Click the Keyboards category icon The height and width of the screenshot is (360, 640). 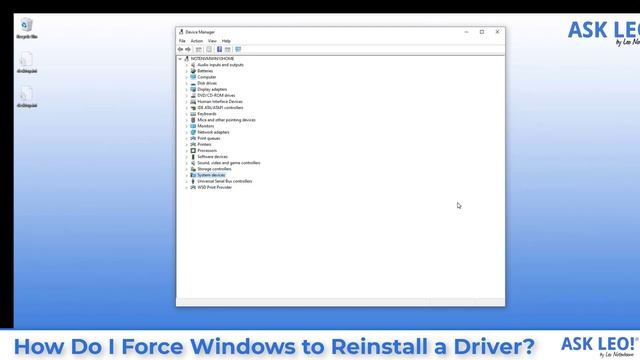[x=193, y=114]
